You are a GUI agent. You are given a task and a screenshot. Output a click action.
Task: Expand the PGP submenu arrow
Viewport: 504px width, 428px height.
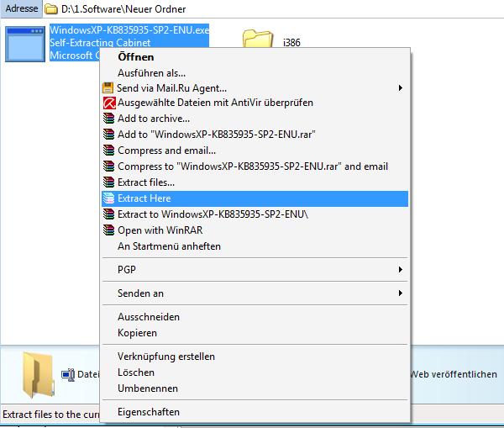coord(400,269)
